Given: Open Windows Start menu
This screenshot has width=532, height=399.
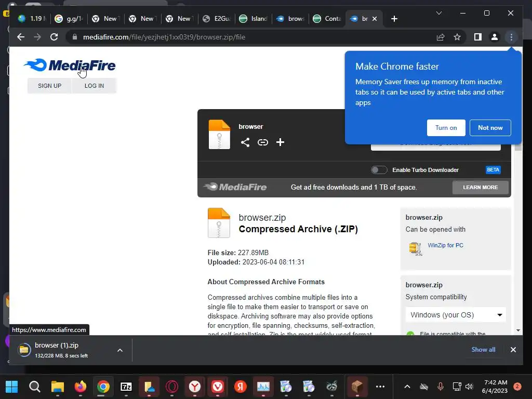Looking at the screenshot, I should 12,387.
